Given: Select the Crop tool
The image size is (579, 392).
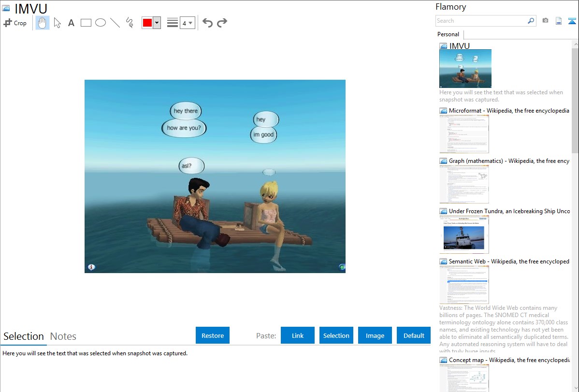Looking at the screenshot, I should tap(15, 23).
